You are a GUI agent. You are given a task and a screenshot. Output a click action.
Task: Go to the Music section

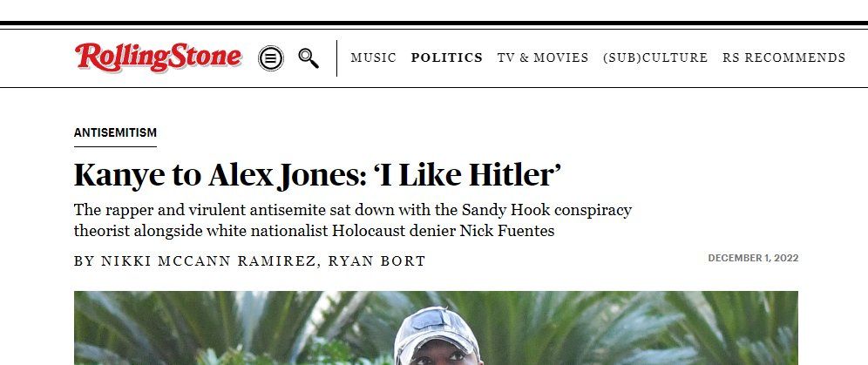click(373, 58)
